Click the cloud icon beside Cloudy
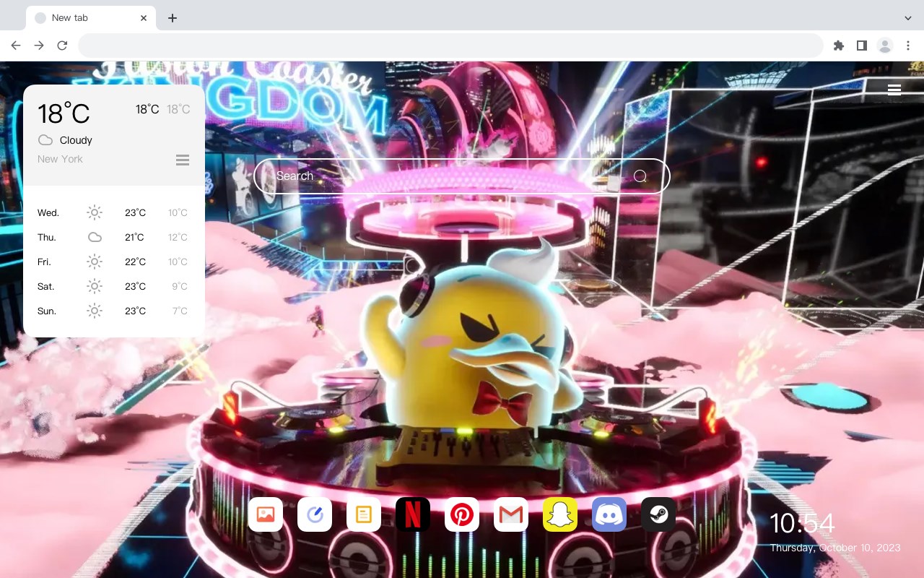 (x=45, y=140)
